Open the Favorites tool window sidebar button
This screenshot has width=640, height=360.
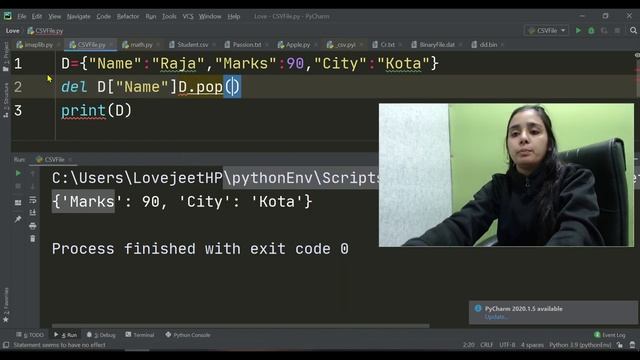(6, 304)
